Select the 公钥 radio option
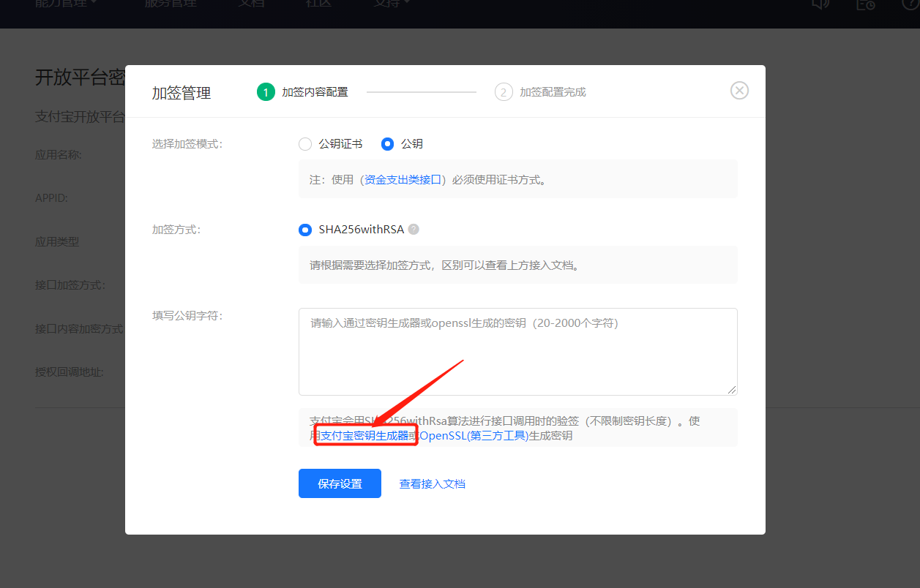The height and width of the screenshot is (588, 920). (x=388, y=144)
